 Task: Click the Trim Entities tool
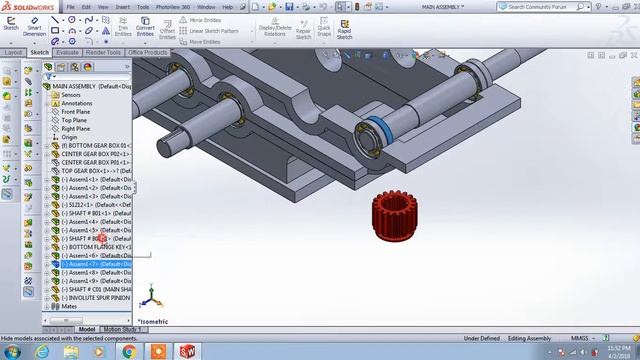click(123, 27)
